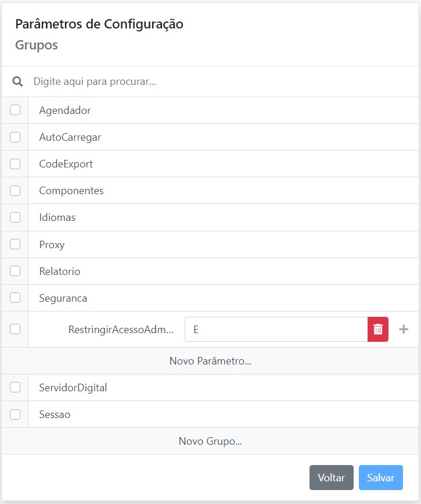
Task: Click the RestringirAcessoAdm value input field
Action: 276,330
